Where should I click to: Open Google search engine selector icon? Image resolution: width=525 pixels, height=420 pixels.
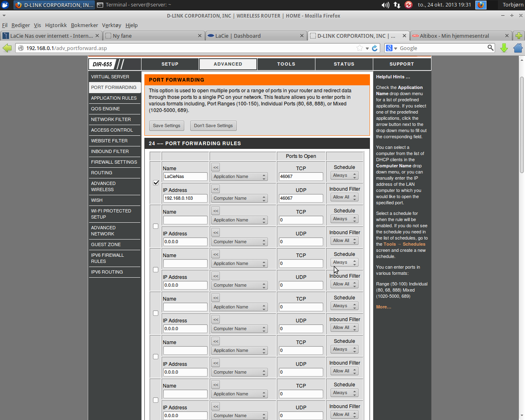pyautogui.click(x=391, y=48)
